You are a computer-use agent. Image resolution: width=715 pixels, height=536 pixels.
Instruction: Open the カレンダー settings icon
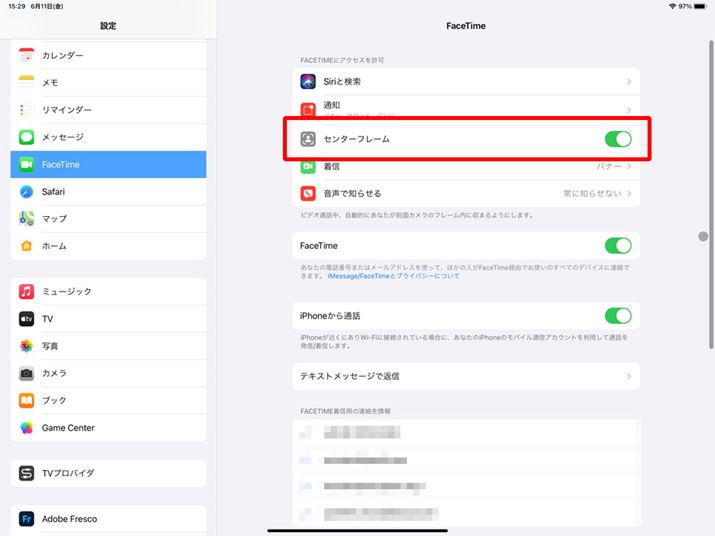tap(26, 55)
